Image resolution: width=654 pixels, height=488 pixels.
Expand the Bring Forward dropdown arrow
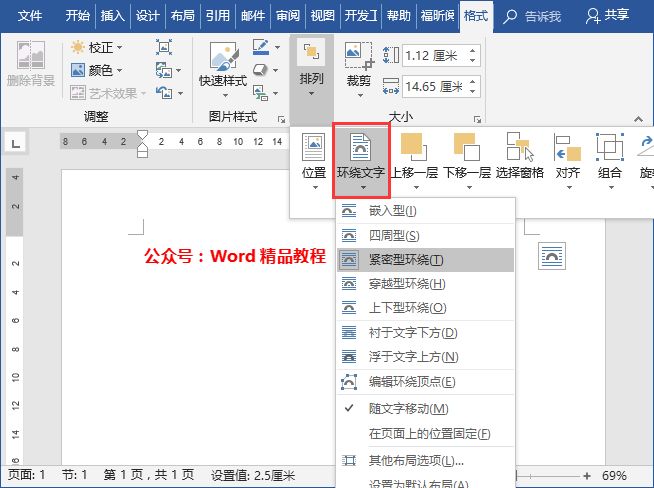(416, 188)
